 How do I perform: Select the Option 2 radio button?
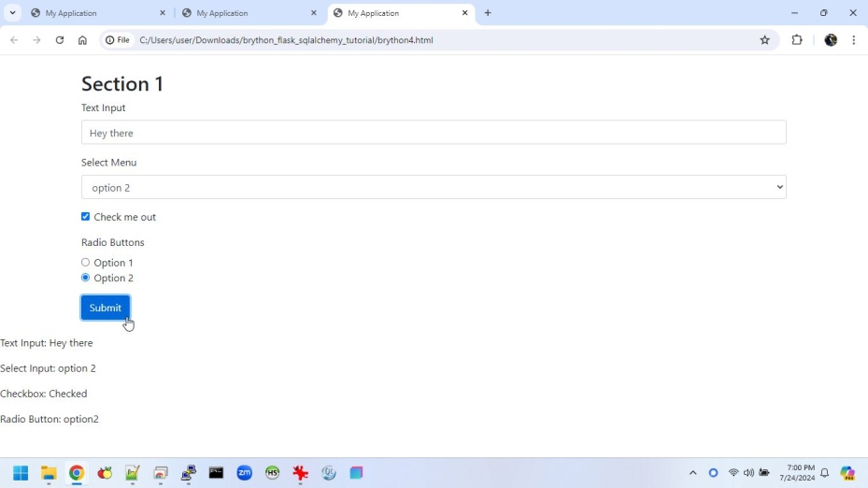click(x=85, y=278)
